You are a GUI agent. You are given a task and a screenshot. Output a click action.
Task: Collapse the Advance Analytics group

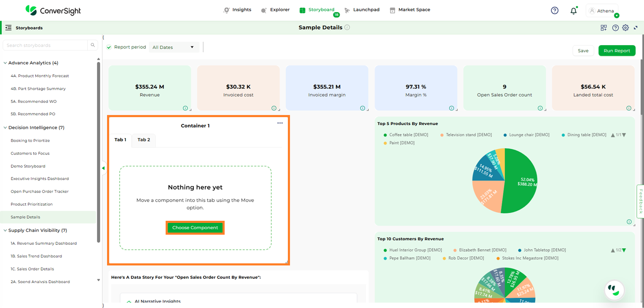click(5, 63)
